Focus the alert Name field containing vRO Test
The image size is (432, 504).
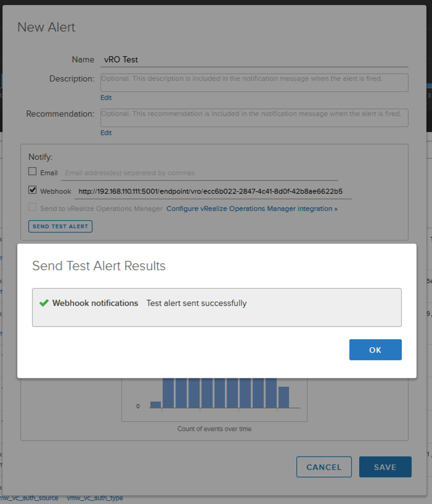[254, 60]
